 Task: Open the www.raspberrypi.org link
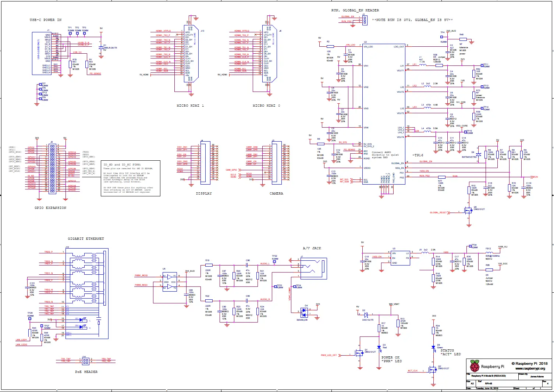(530, 368)
